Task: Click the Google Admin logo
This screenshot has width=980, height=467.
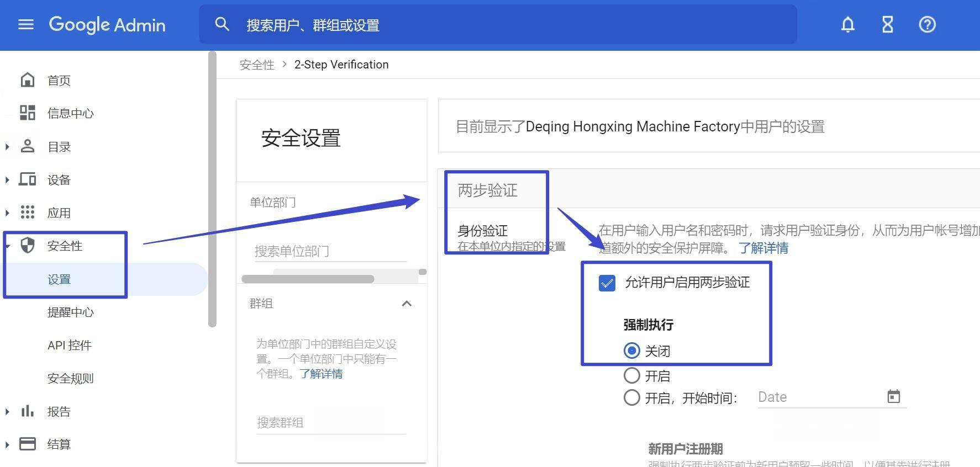Action: 107,25
